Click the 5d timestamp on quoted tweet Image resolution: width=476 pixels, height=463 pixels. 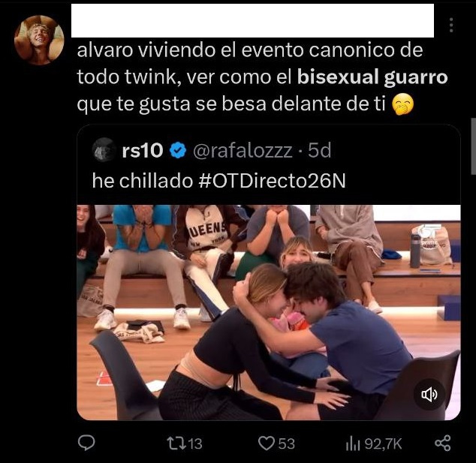[x=319, y=151]
